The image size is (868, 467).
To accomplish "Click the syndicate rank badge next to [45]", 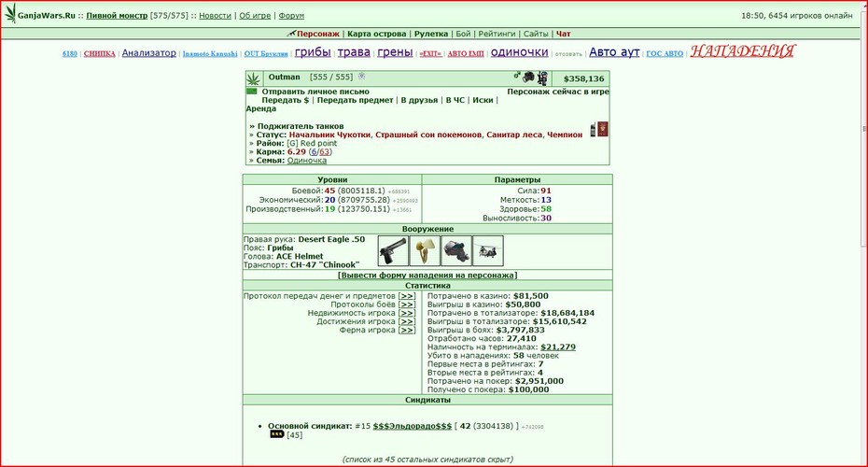I will (x=277, y=435).
